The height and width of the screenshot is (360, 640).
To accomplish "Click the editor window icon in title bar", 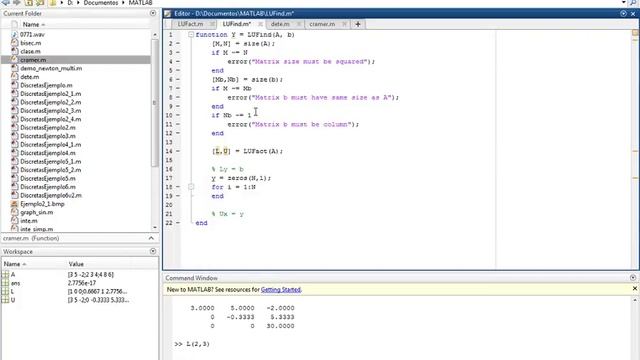I will pyautogui.click(x=168, y=13).
